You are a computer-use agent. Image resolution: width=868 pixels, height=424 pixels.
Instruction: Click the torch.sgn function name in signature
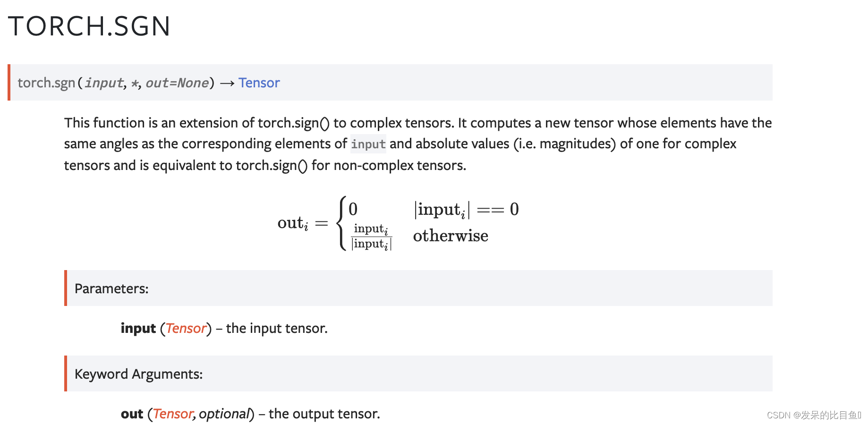pyautogui.click(x=46, y=83)
